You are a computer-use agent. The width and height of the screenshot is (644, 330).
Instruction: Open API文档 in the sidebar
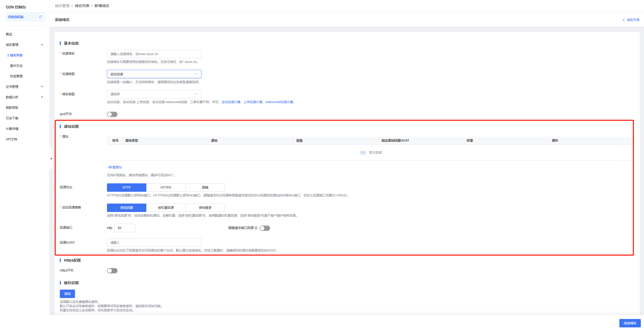click(12, 139)
